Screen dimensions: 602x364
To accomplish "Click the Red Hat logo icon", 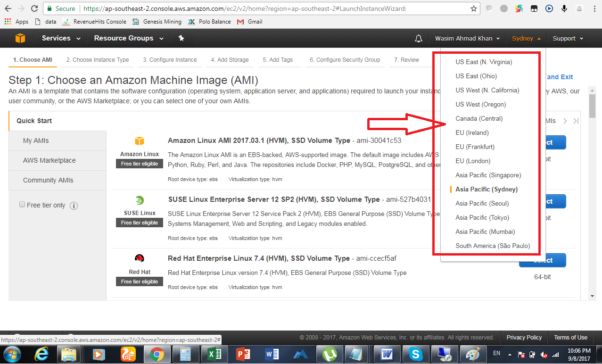I will 140,258.
